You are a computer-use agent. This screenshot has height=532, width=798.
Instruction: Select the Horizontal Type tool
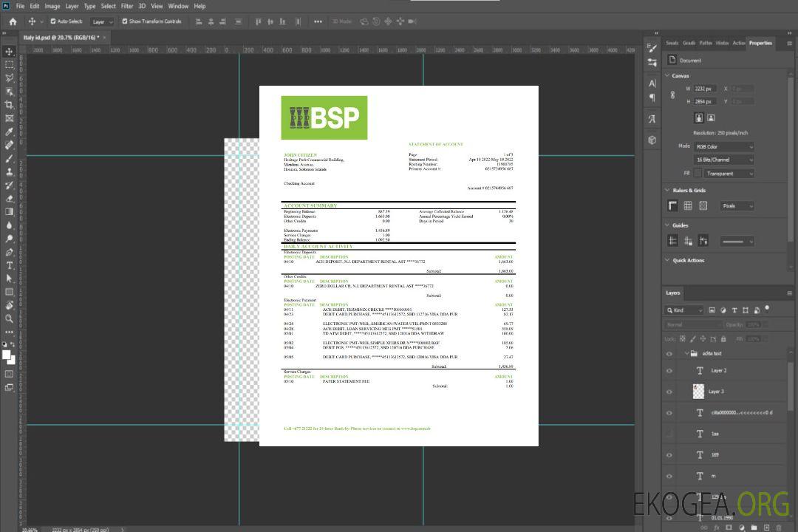pyautogui.click(x=10, y=265)
